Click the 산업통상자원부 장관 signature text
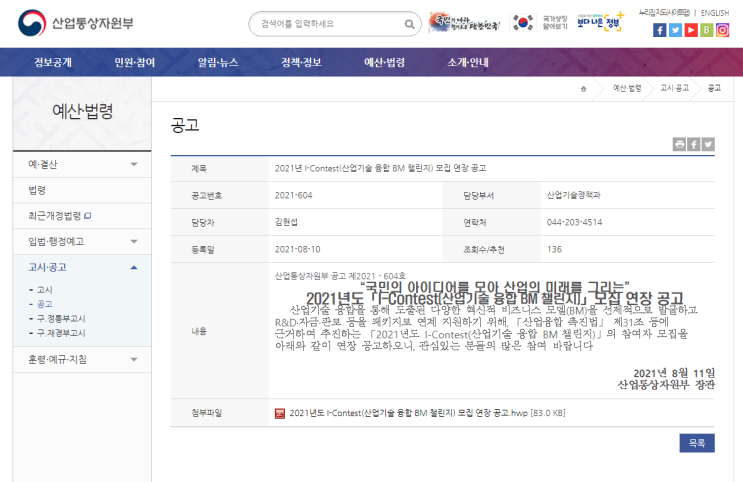Viewport: 743px width, 482px height. (666, 384)
